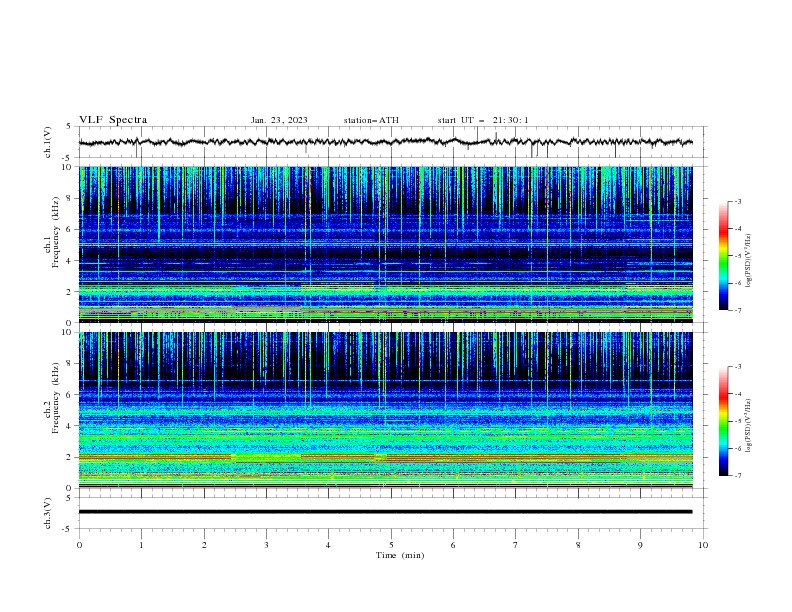Click the "start UT = 21:30:1" header text
Screen dimensions: 792x612
click(x=483, y=120)
